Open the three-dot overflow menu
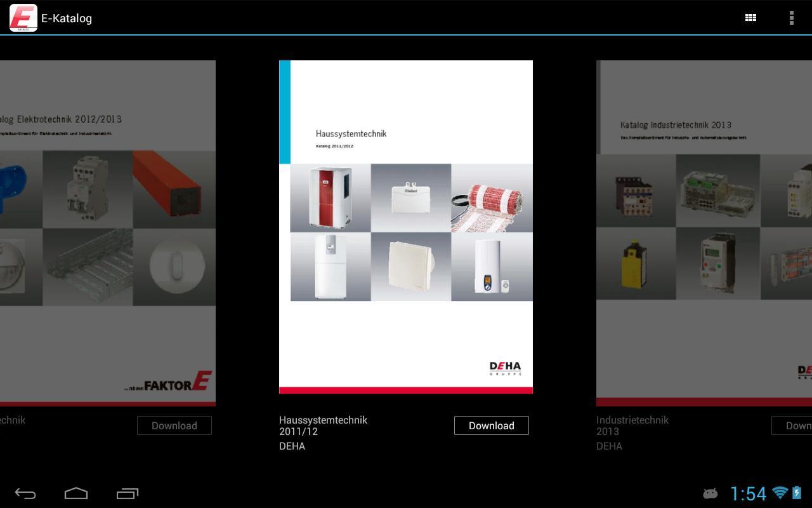This screenshot has height=508, width=812. [791, 18]
